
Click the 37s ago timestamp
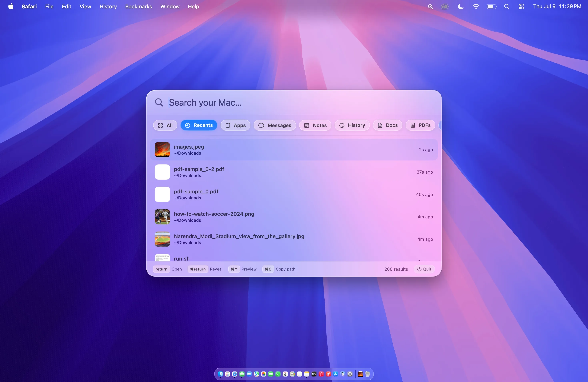coord(425,172)
